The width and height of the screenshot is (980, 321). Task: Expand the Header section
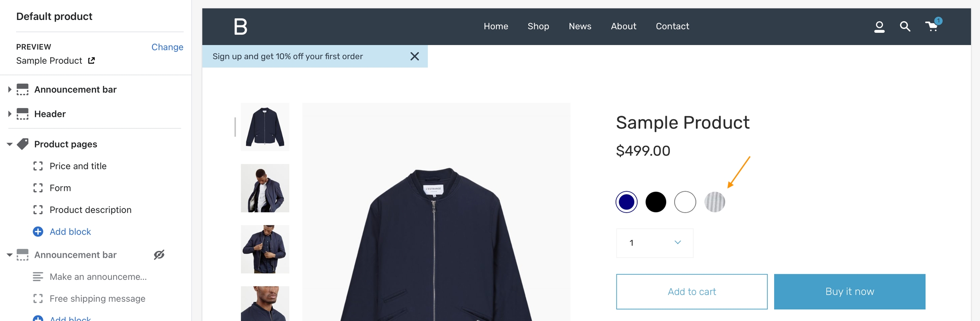(9, 114)
